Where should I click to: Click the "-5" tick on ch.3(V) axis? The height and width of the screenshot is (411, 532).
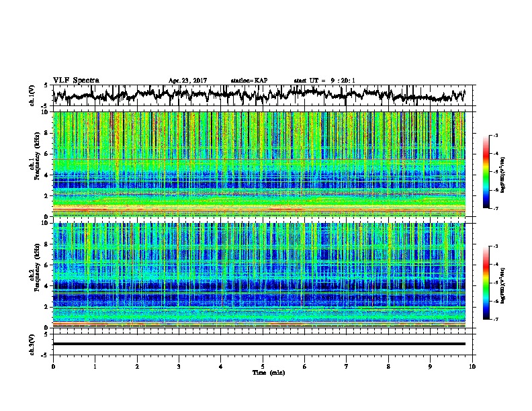pos(45,355)
